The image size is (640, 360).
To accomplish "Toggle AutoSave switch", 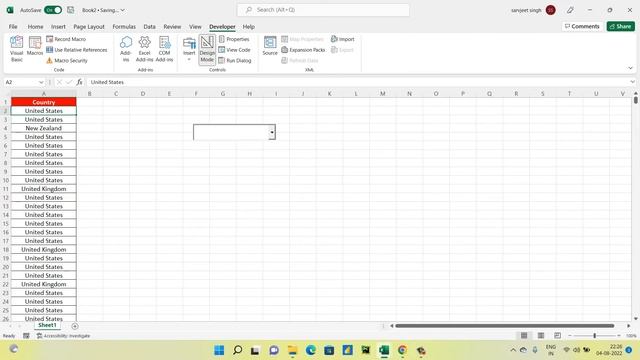I will coord(53,10).
